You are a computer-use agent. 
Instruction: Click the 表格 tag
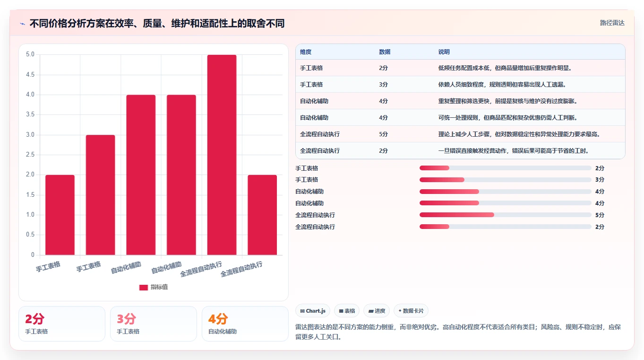[347, 311]
